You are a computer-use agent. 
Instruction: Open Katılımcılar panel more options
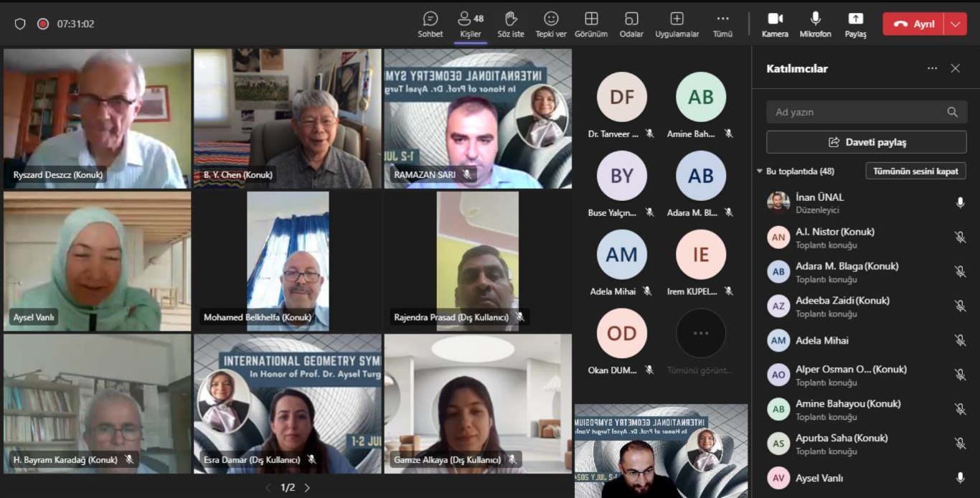click(x=932, y=69)
